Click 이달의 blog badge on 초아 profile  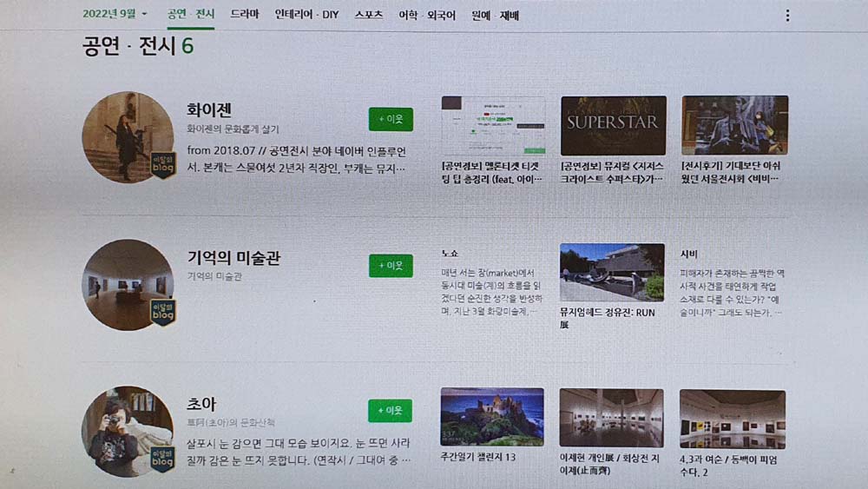coord(162,459)
